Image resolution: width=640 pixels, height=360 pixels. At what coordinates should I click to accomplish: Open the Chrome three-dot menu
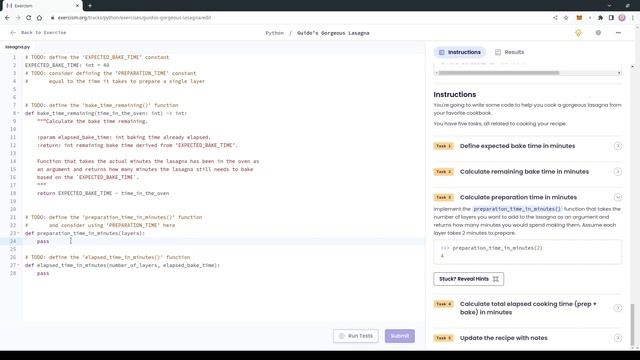tap(633, 18)
